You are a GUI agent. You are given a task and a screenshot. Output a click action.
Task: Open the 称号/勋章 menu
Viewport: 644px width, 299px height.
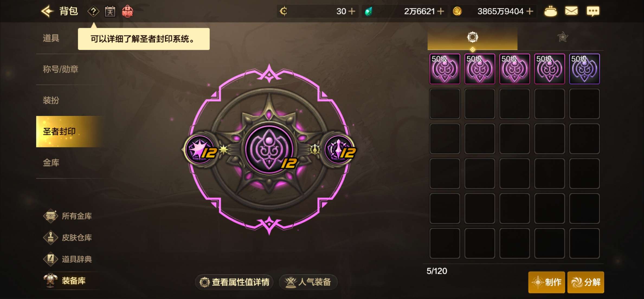point(60,69)
